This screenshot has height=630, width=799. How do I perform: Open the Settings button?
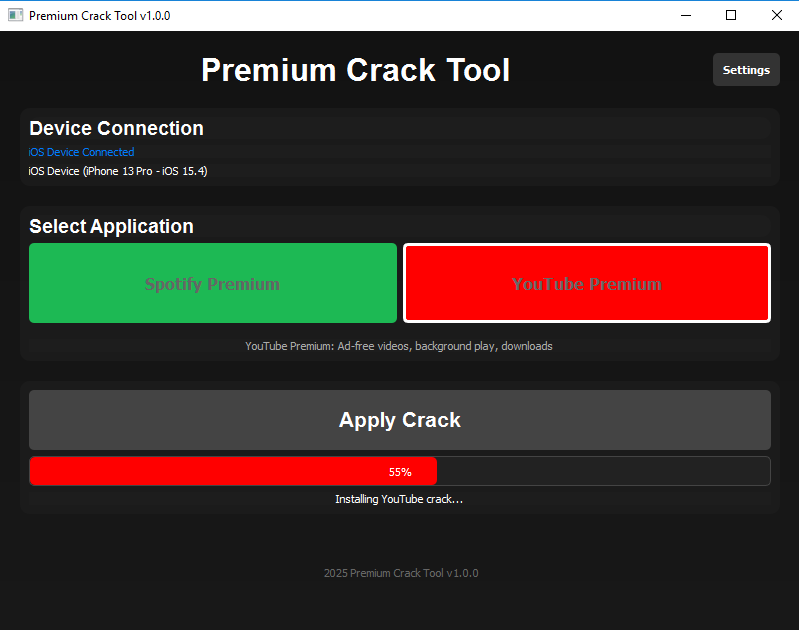tap(746, 70)
